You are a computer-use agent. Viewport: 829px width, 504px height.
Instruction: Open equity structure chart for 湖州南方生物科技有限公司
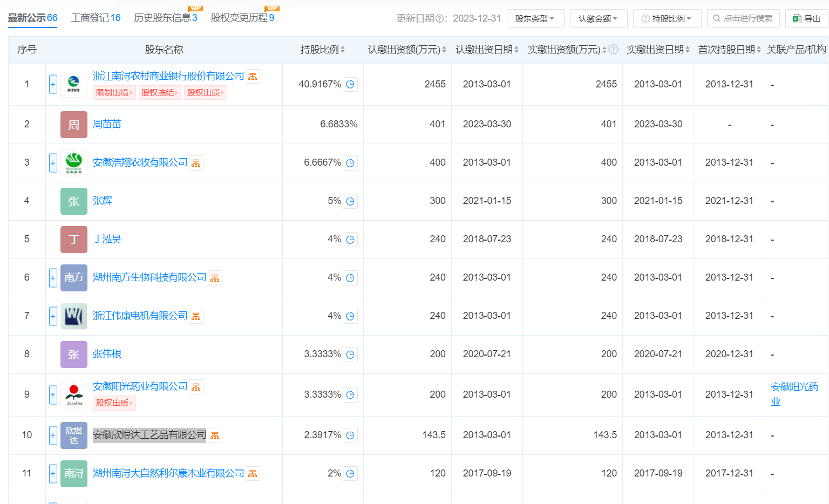[x=215, y=278]
